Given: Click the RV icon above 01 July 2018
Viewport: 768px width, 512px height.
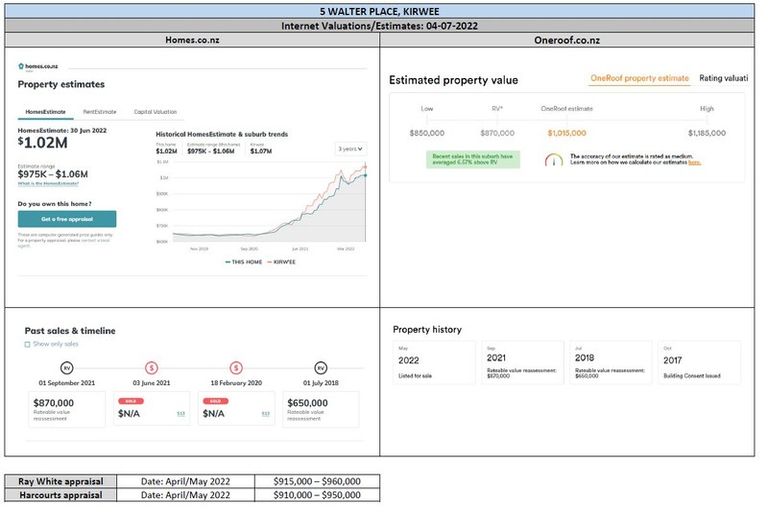Looking at the screenshot, I should pos(320,368).
